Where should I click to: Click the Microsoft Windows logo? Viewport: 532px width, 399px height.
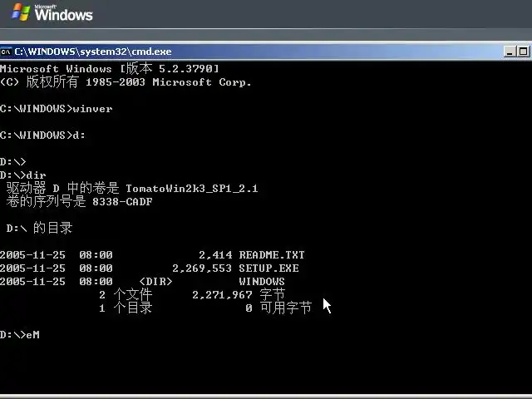(52, 13)
